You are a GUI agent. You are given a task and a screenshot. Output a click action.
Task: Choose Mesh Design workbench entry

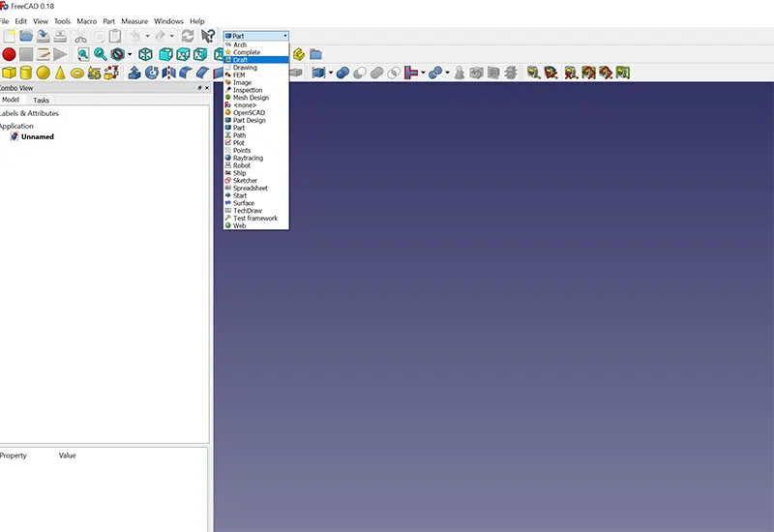pos(256,98)
